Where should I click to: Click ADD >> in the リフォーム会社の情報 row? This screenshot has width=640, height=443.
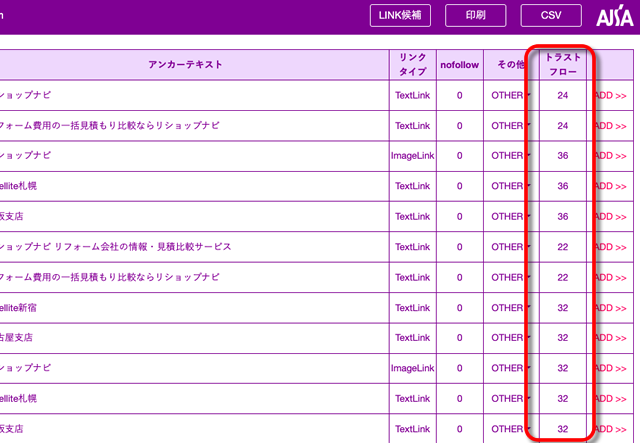(x=610, y=247)
